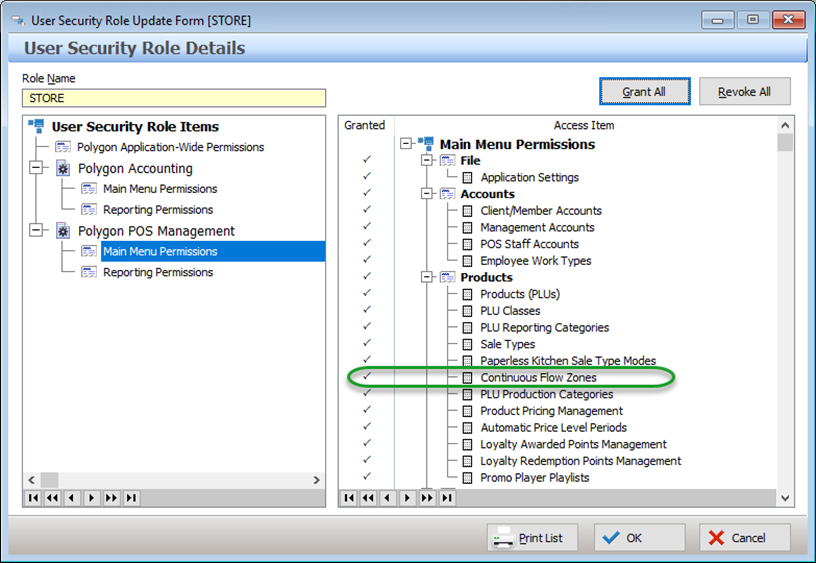Click the Revoke All button
Screen dimensions: 816x563
click(x=744, y=92)
